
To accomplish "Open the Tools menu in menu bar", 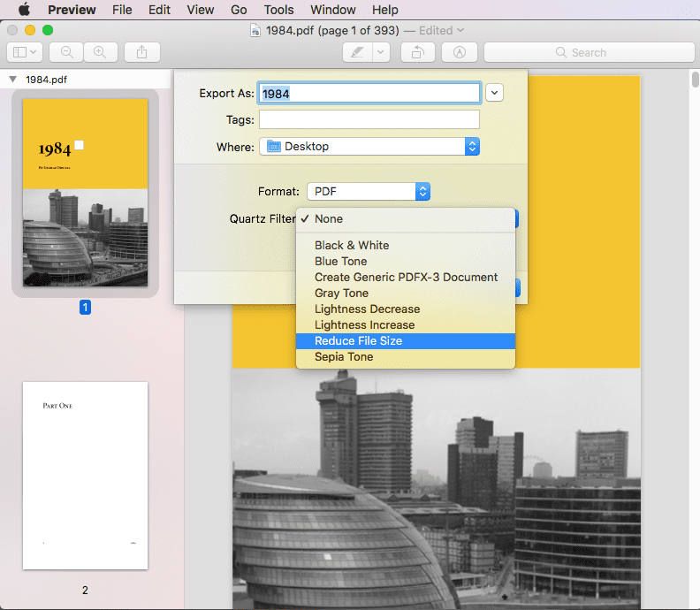I will (278, 10).
